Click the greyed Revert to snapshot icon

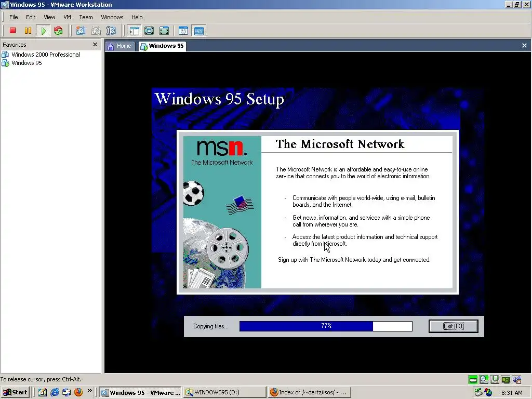pyautogui.click(x=96, y=31)
